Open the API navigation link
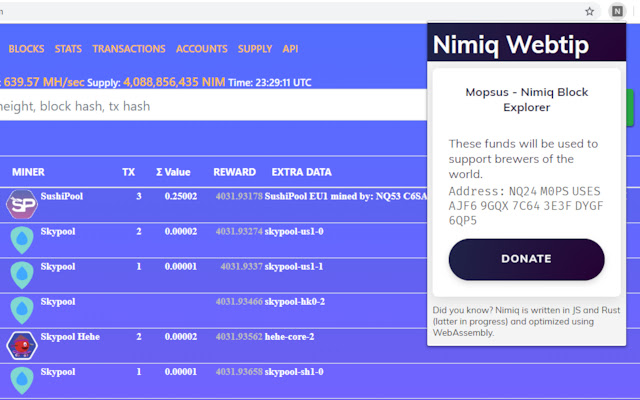This screenshot has width=640, height=400. pos(290,49)
